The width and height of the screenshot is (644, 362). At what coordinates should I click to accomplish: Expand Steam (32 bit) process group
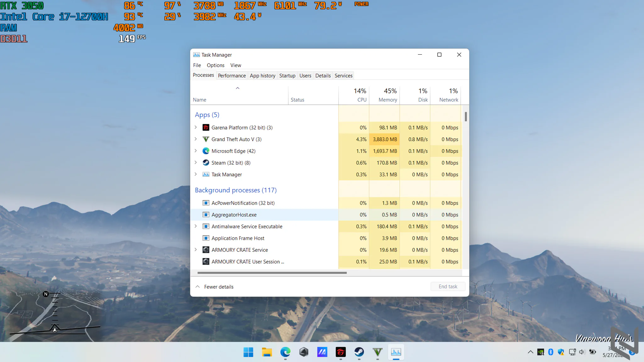[196, 162]
